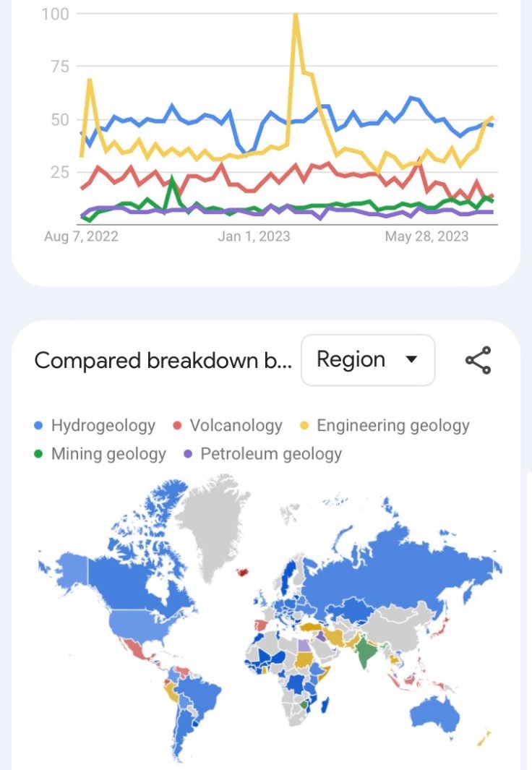
Task: Select the Volcanology legend label
Action: point(236,426)
